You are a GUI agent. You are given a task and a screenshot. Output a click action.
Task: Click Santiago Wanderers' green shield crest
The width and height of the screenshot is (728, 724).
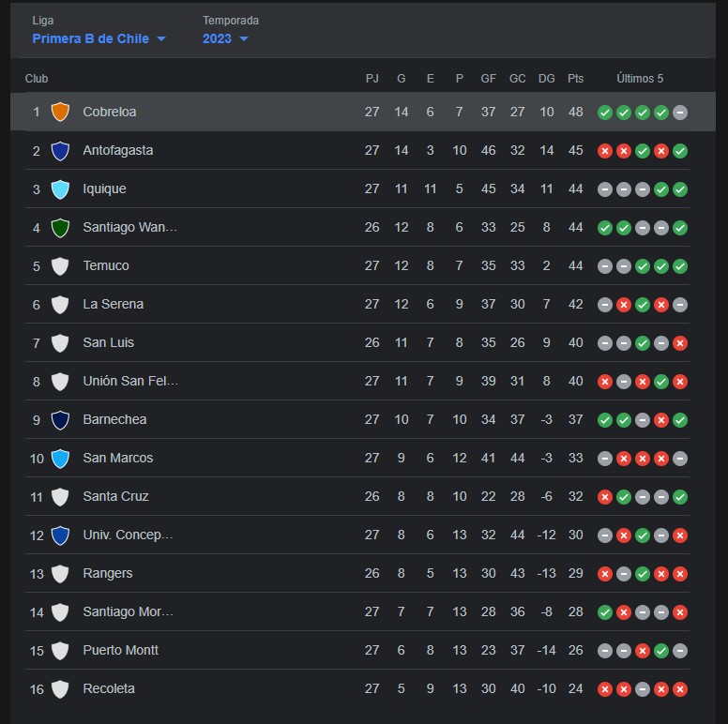click(x=60, y=228)
